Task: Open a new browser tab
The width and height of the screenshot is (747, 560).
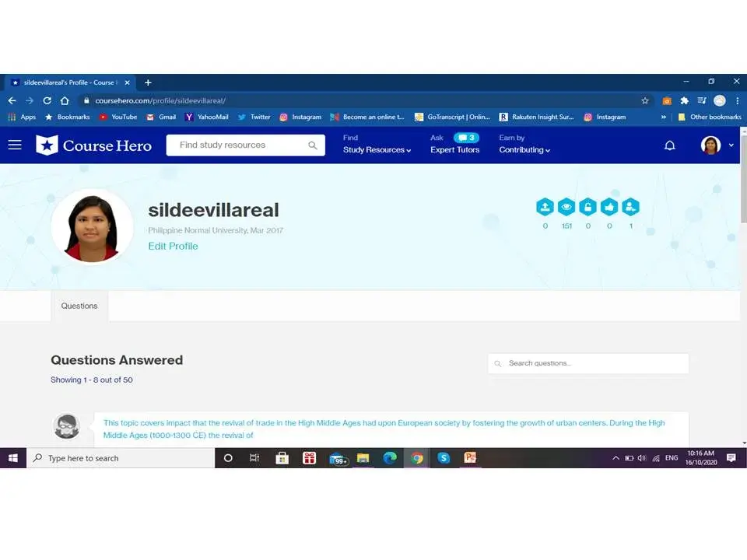Action: [148, 82]
